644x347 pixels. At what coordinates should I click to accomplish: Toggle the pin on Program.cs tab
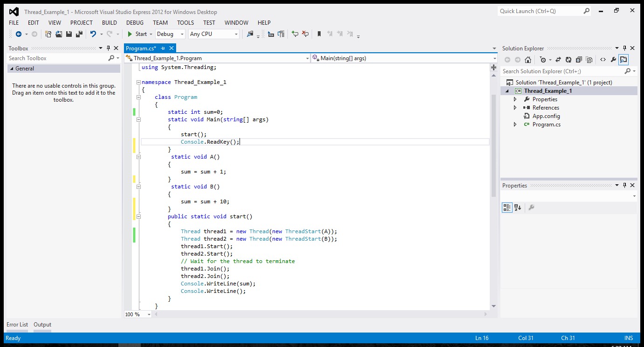(x=163, y=48)
